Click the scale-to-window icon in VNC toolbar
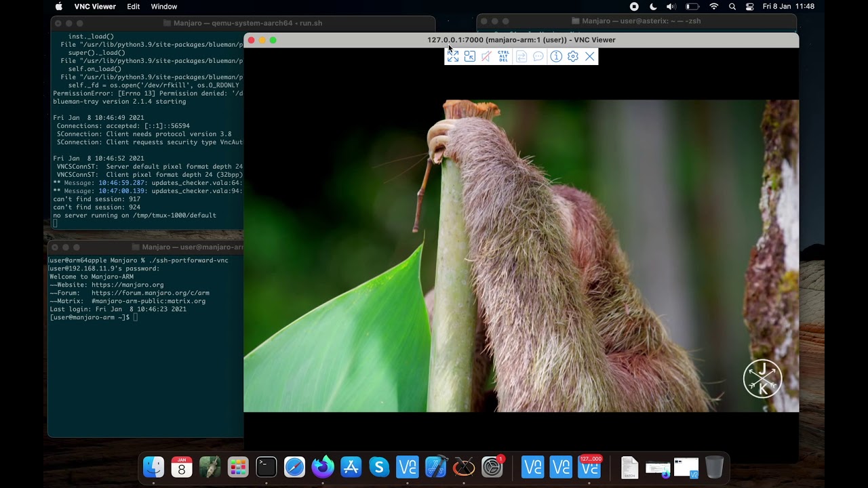The height and width of the screenshot is (488, 868). [469, 57]
